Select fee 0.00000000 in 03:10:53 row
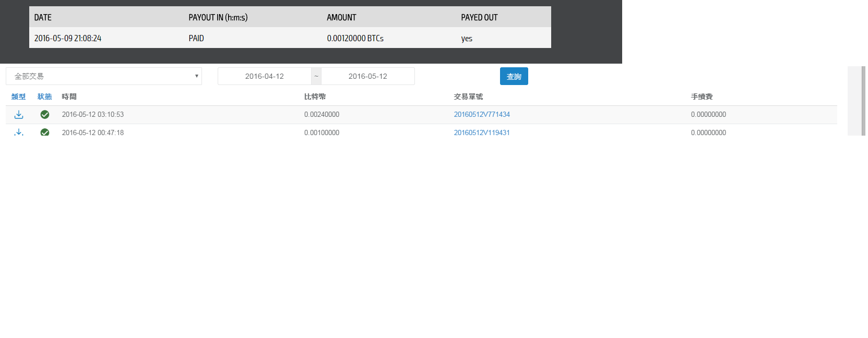868x338 pixels. coord(708,115)
